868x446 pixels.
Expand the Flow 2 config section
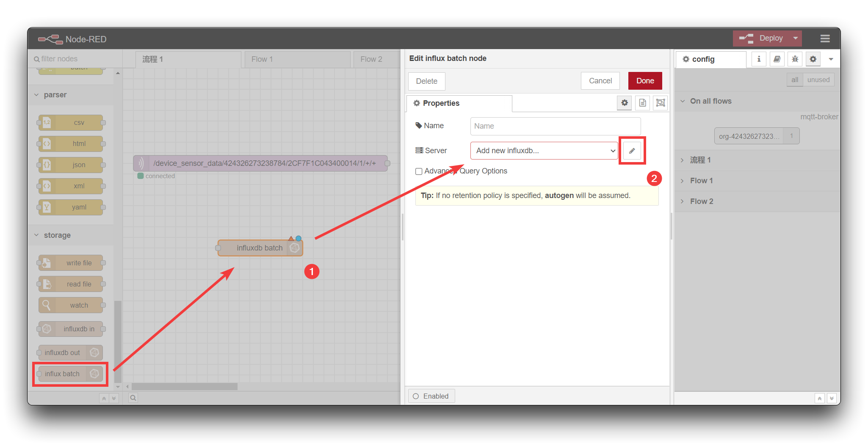(757, 201)
